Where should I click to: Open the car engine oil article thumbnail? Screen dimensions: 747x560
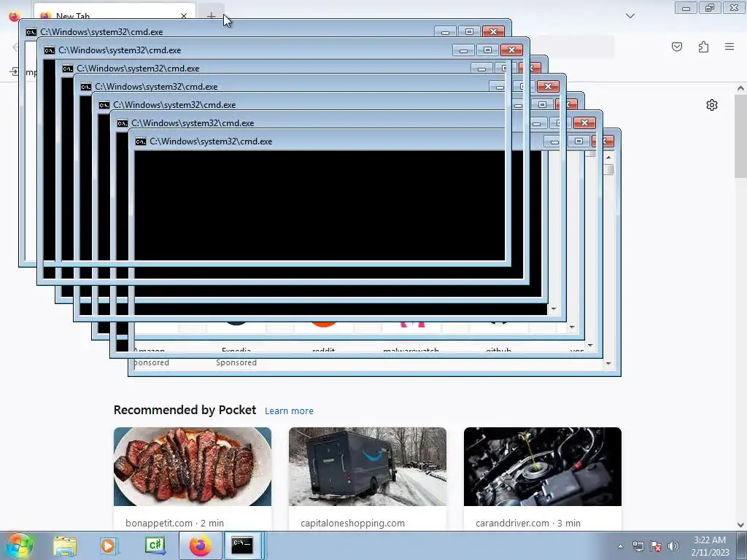tap(543, 467)
